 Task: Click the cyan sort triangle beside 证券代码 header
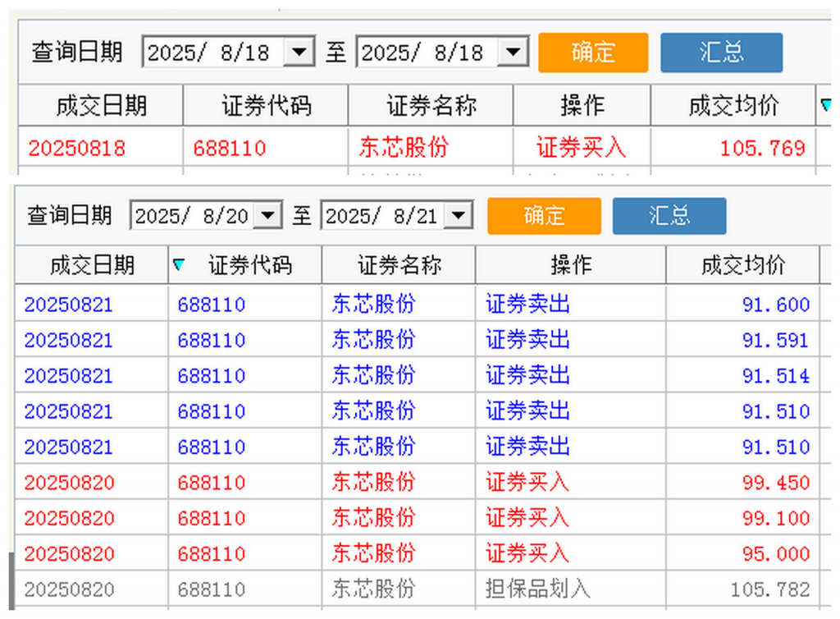coord(179,264)
